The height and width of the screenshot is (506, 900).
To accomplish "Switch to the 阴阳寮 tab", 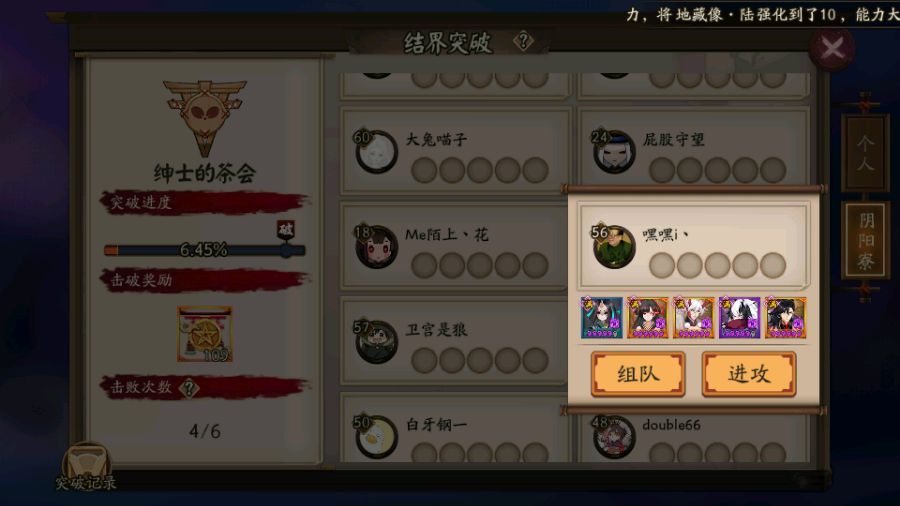I will 866,240.
